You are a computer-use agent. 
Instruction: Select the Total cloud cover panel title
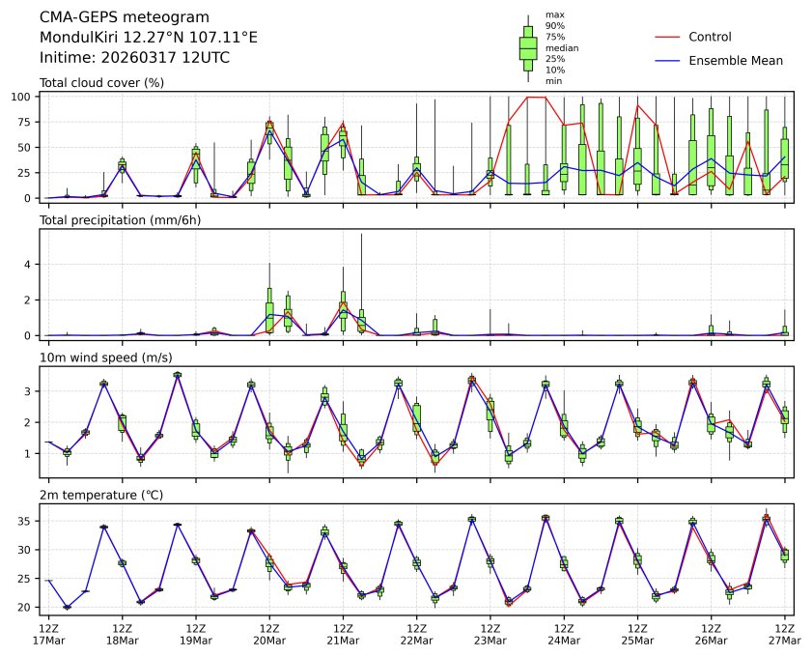click(101, 83)
